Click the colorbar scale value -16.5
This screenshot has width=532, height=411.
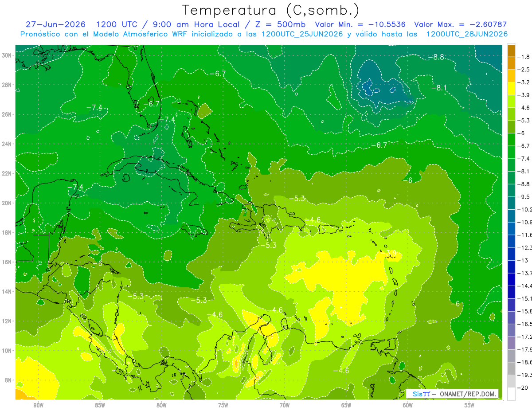pos(525,324)
